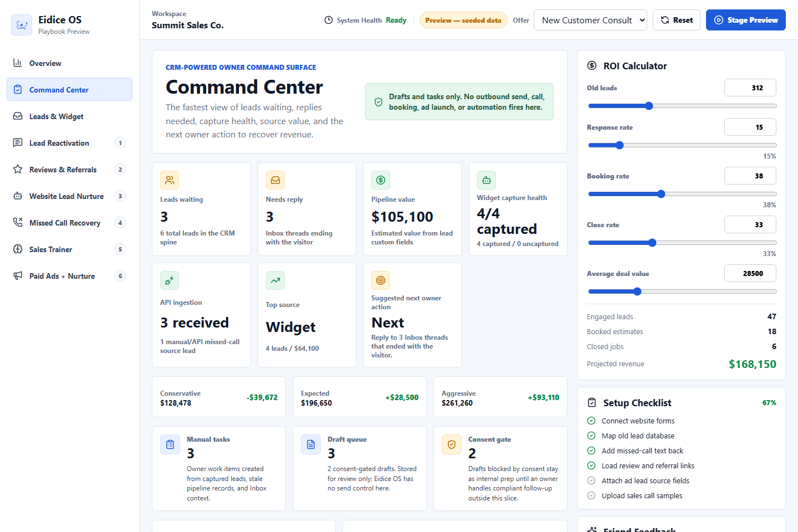Click the System Health clock icon

[329, 20]
